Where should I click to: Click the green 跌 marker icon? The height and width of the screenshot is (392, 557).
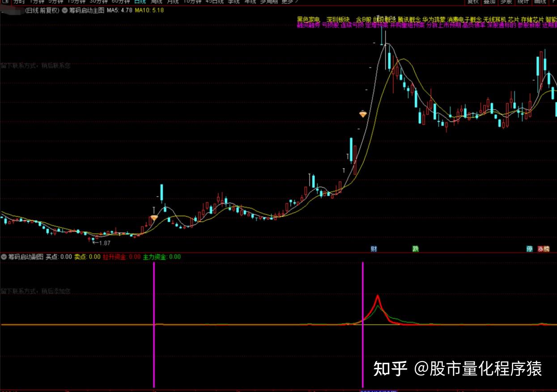(x=416, y=249)
